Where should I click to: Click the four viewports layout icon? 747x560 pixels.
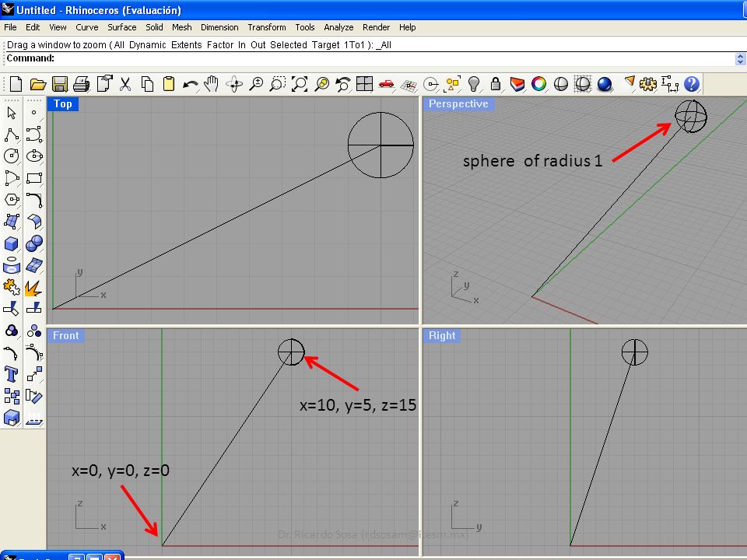(x=364, y=84)
